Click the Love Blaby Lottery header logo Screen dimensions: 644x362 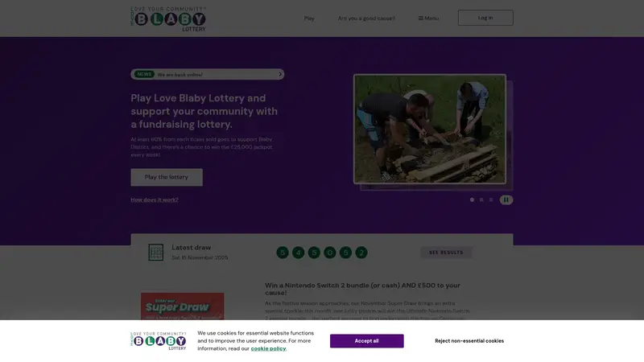tap(168, 19)
